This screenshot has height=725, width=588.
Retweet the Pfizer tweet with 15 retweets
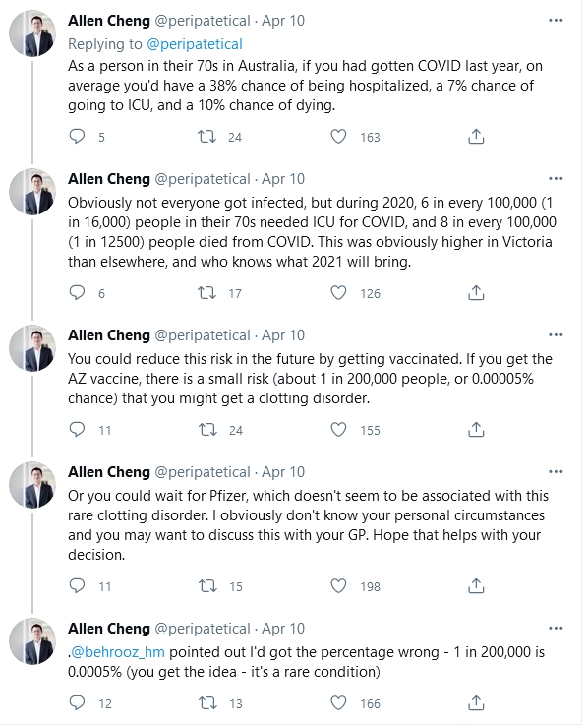tap(207, 586)
